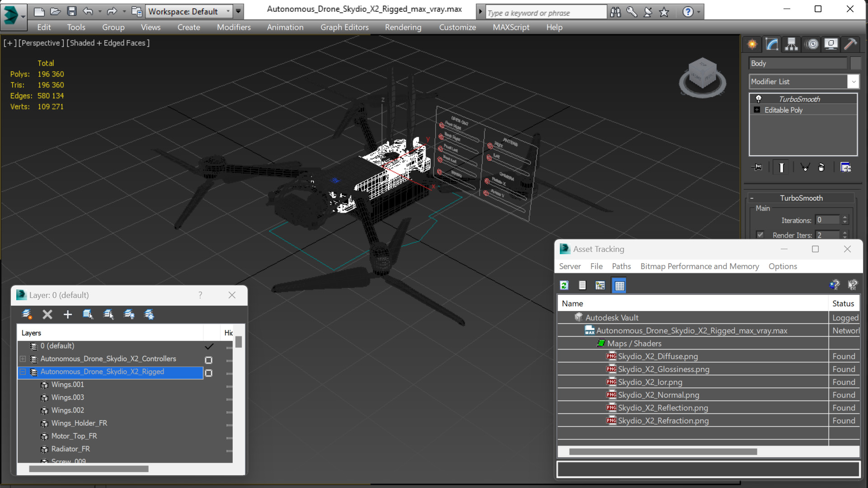
Task: Toggle hide state for Motor_Top_FR row
Action: (229, 437)
